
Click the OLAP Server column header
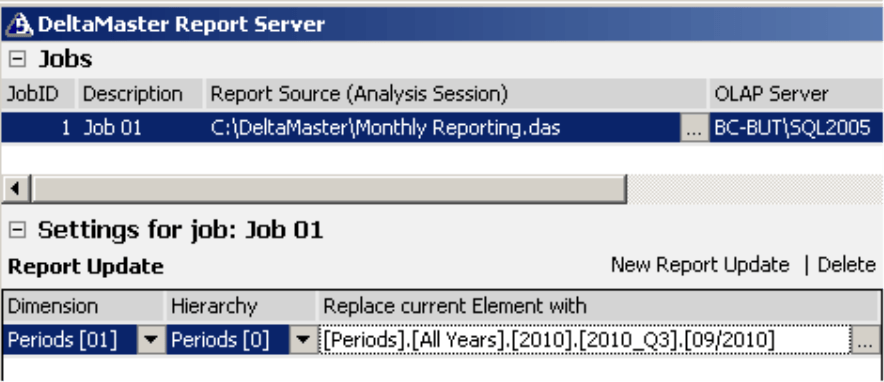[796, 94]
